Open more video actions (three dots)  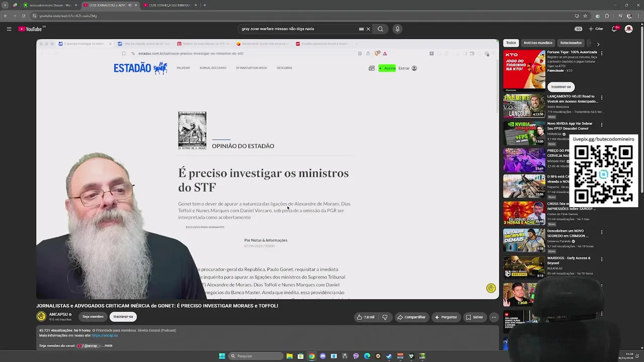[x=494, y=317]
